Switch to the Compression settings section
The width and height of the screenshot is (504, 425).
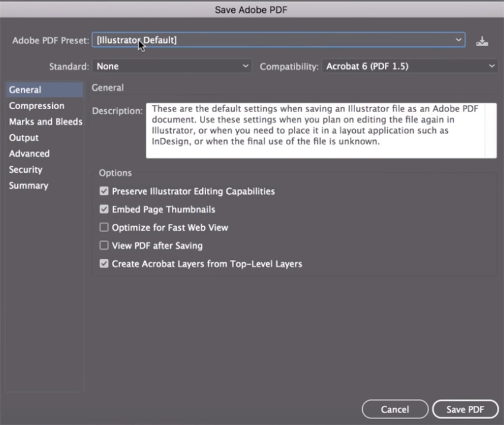tap(37, 106)
